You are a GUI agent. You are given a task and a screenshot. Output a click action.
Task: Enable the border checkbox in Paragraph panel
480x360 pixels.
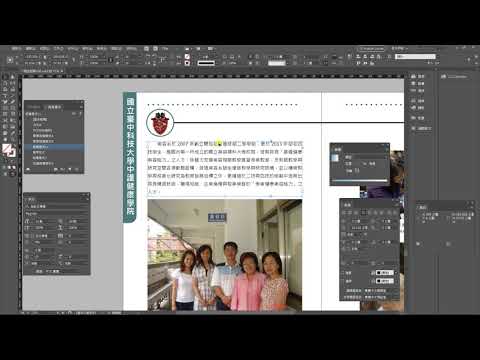[x=343, y=281]
